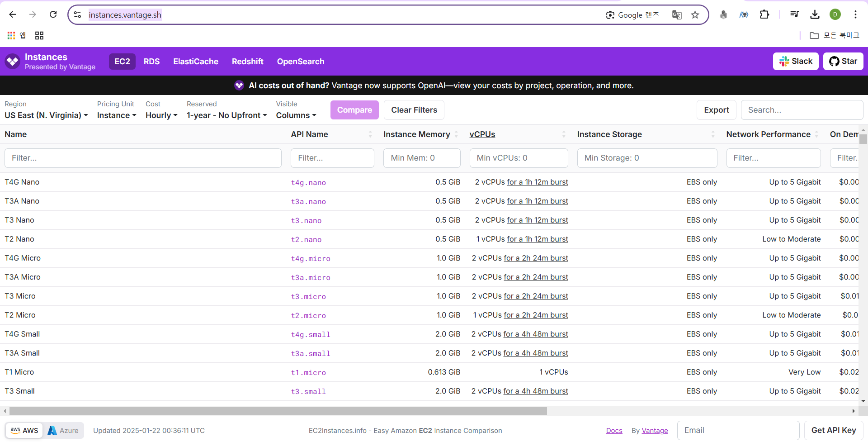Viewport: 868px width, 442px height.
Task: Sort by Instance Storage column arrows
Action: click(x=713, y=134)
